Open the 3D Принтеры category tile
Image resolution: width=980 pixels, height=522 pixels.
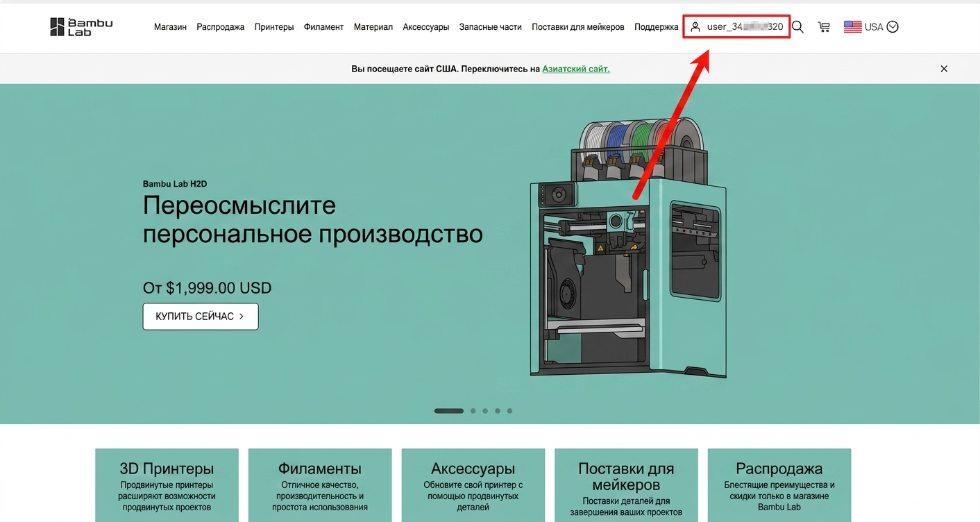[167, 485]
